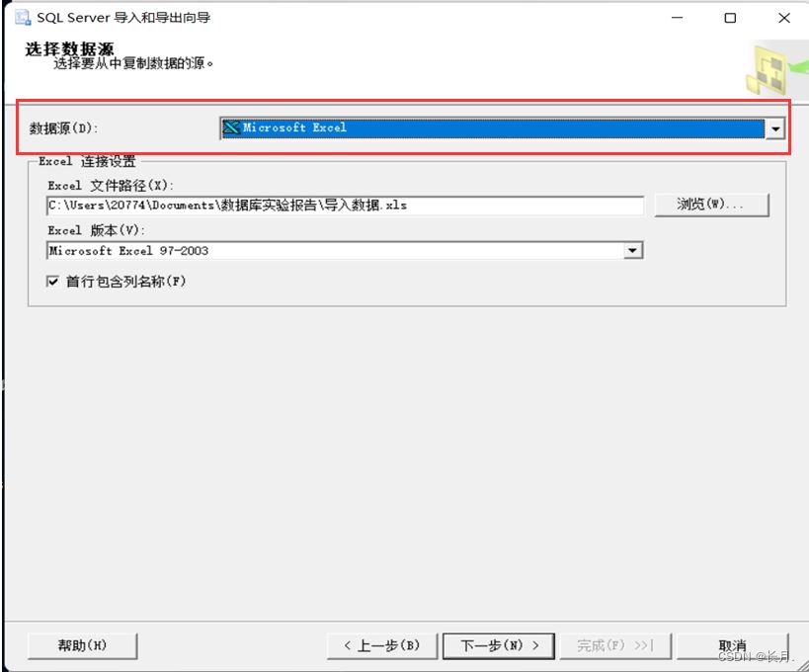
Task: Click the Excel icon in data source box
Action: [x=232, y=127]
